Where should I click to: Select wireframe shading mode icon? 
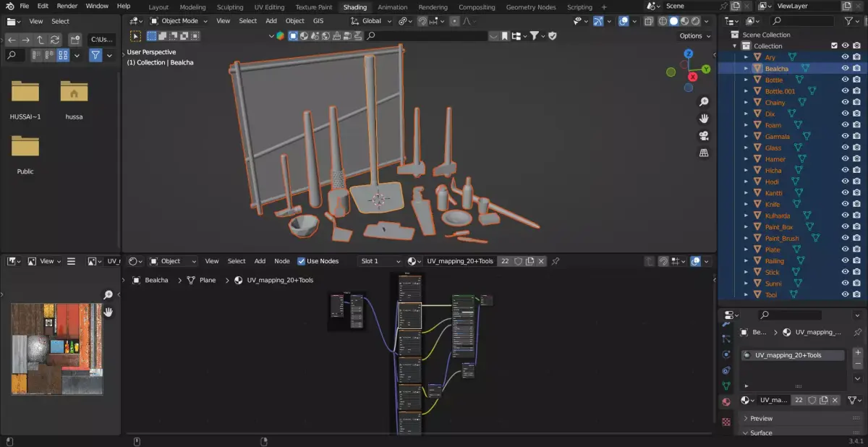pyautogui.click(x=663, y=21)
